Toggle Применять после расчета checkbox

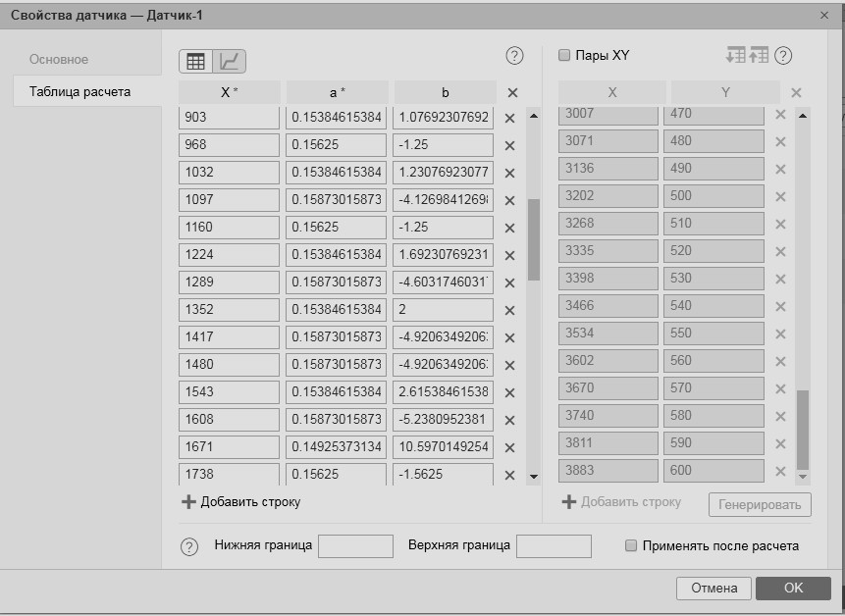point(631,545)
